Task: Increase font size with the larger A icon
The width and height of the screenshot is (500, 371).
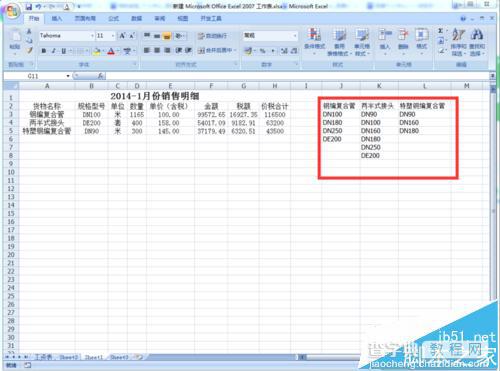Action: click(x=123, y=36)
